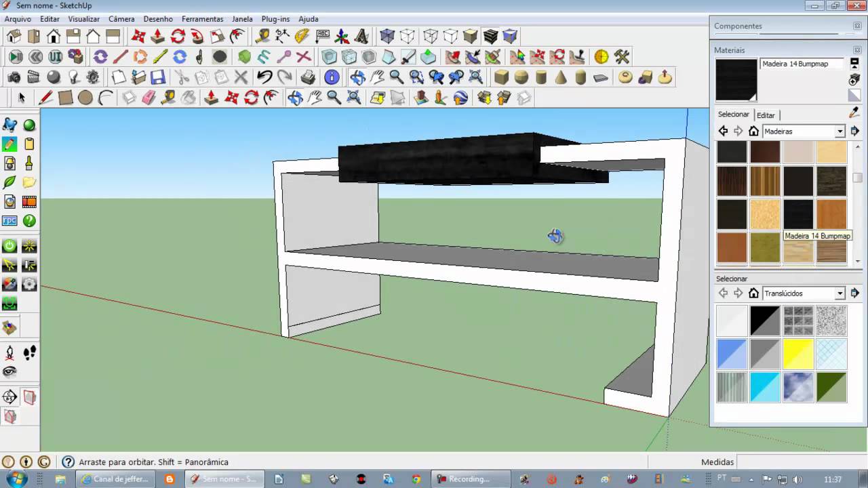This screenshot has width=868, height=488.
Task: Select the pink Eraser tool
Action: (x=149, y=98)
